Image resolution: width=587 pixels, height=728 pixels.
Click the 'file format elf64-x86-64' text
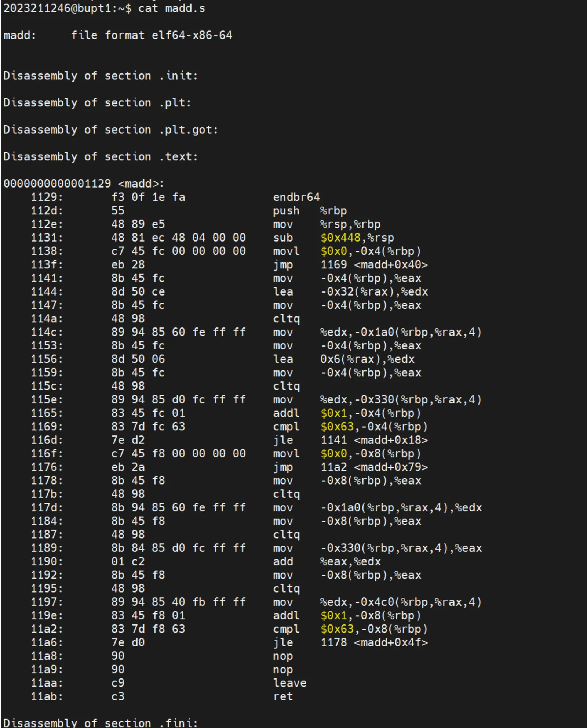coord(151,35)
